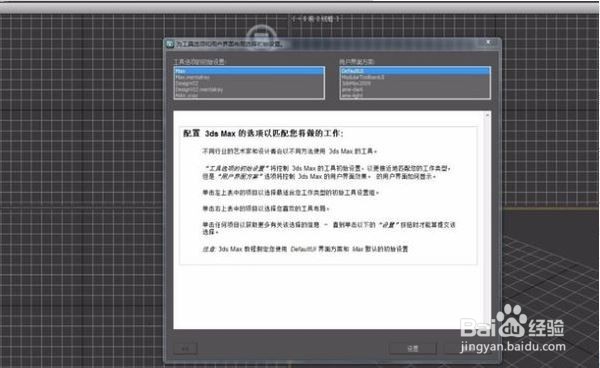The image size is (600, 368).
Task: Select DefaultUI in the UI schemes list
Action: click(415, 71)
